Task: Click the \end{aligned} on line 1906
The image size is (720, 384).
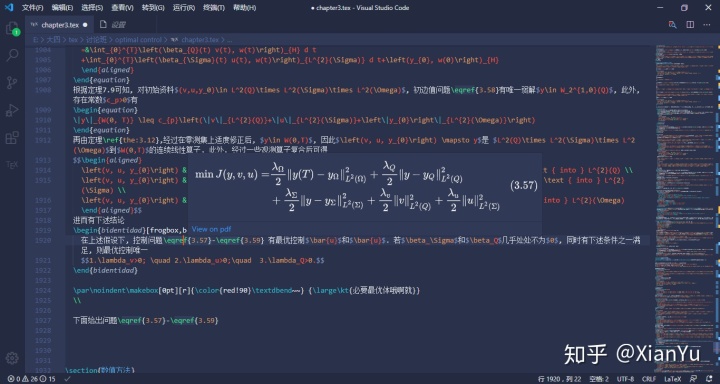Action: point(107,70)
